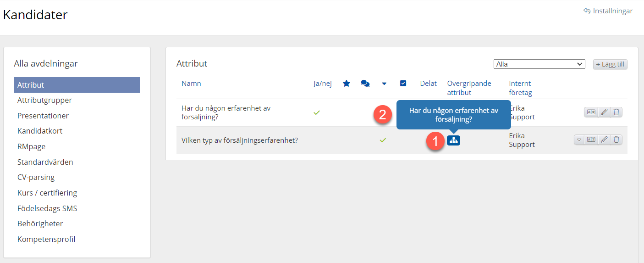This screenshot has height=263, width=644.
Task: Open translation for 'Vilken typ av försäljningserfarenhet?'
Action: (x=591, y=140)
